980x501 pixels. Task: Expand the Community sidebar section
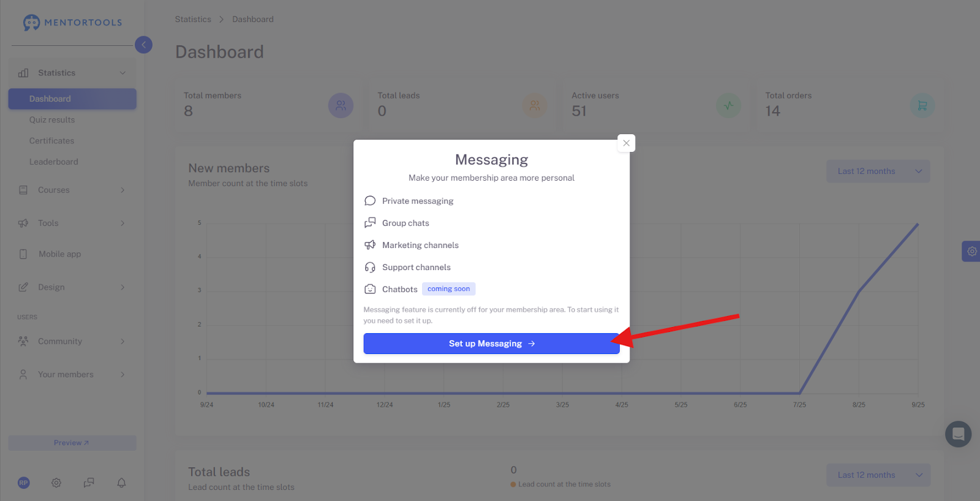click(72, 341)
